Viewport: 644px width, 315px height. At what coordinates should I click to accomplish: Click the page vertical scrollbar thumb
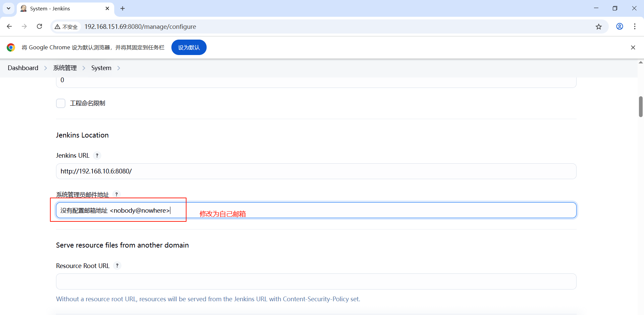[x=641, y=107]
